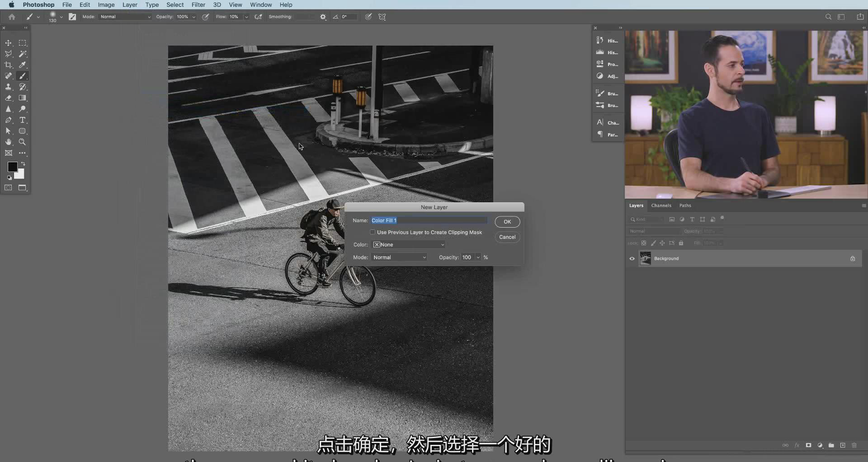Change the screen mode
The height and width of the screenshot is (462, 868).
pyautogui.click(x=22, y=188)
